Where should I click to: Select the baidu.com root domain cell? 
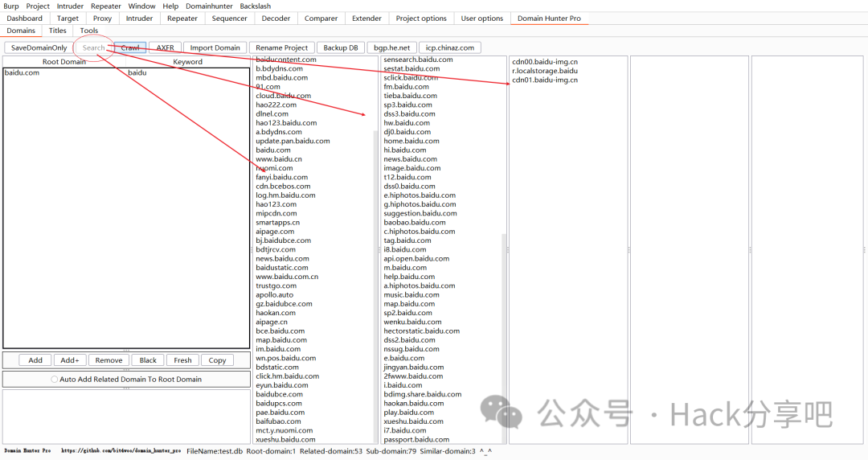coord(65,72)
